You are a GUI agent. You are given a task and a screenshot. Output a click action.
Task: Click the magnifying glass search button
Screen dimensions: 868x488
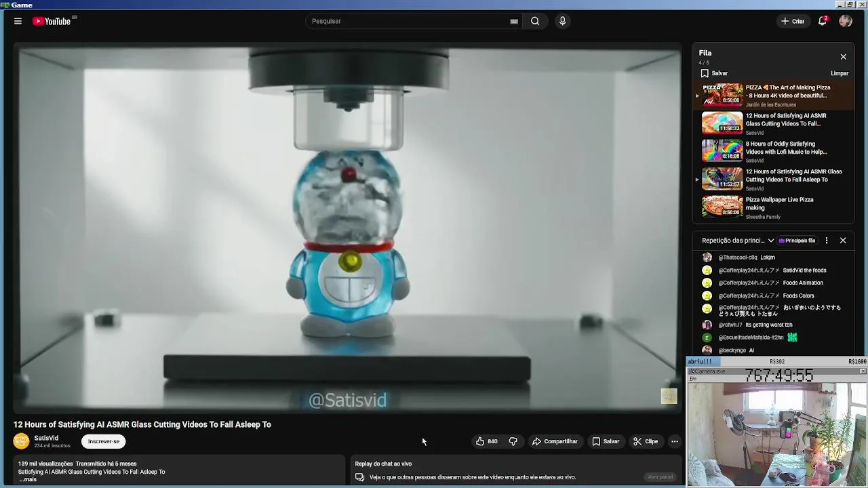(x=535, y=21)
